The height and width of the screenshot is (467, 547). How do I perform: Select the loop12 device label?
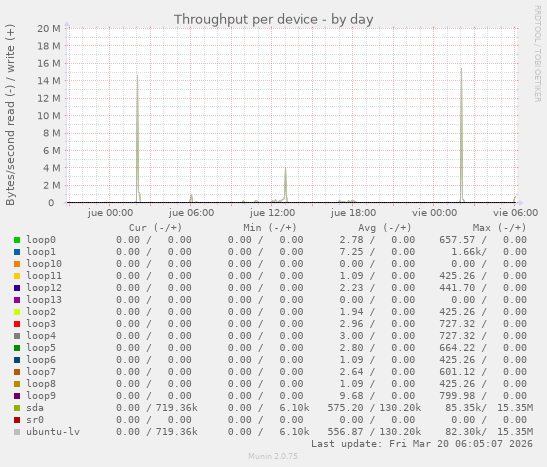pos(44,288)
